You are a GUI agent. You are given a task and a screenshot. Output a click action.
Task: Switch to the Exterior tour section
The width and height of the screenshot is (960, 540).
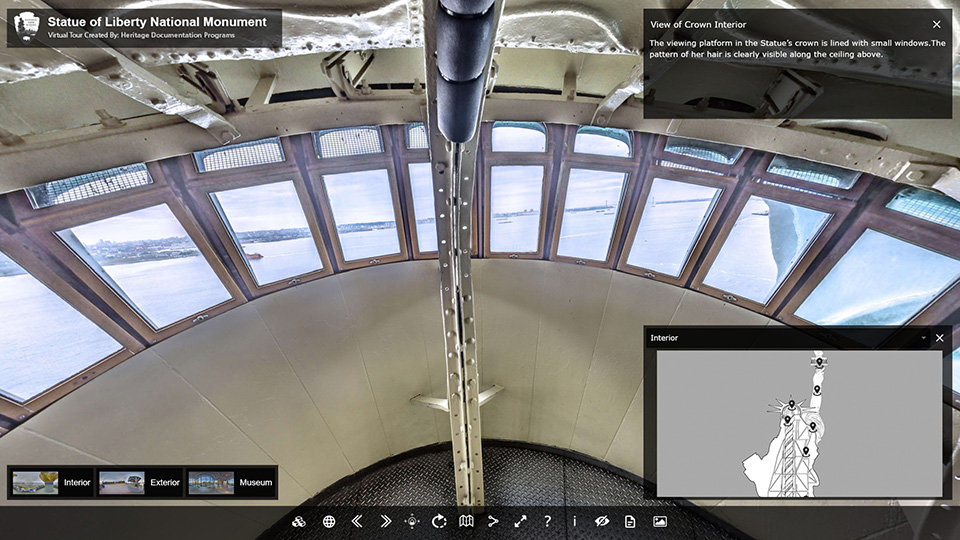click(140, 483)
